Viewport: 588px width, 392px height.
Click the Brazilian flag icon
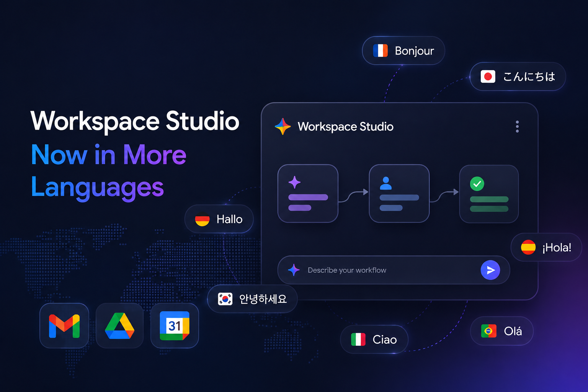[x=489, y=331]
